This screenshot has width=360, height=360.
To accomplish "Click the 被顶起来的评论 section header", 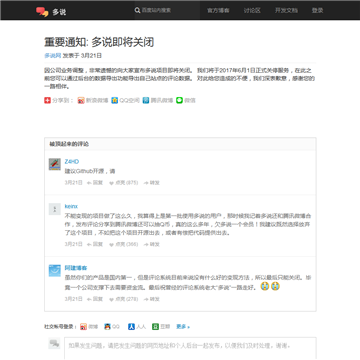I will (69, 144).
